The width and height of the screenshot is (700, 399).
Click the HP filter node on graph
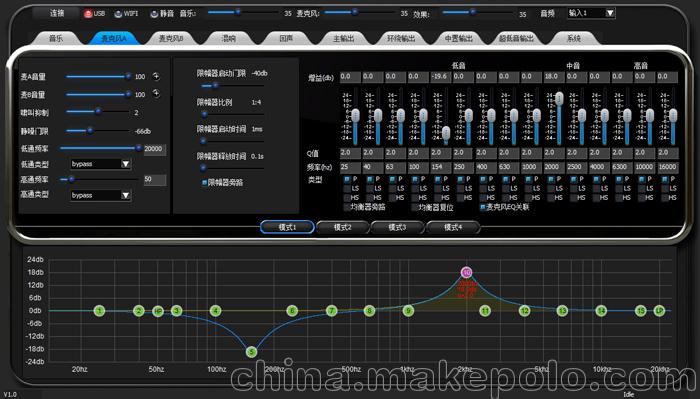coord(158,311)
